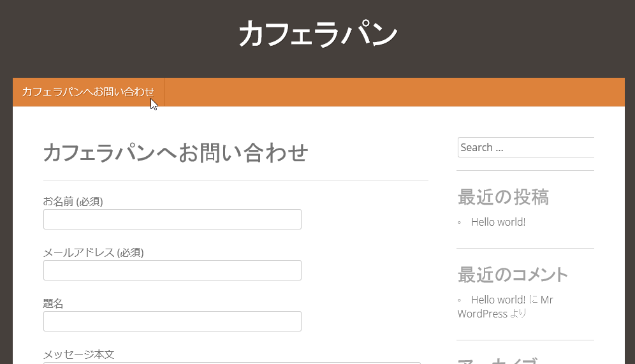Open Hello world! under 最近の投稿
Screen dimensions: 635x364
pos(498,222)
